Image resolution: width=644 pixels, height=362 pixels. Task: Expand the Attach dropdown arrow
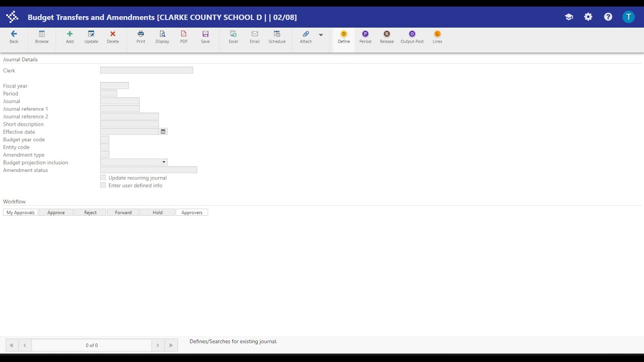point(321,35)
